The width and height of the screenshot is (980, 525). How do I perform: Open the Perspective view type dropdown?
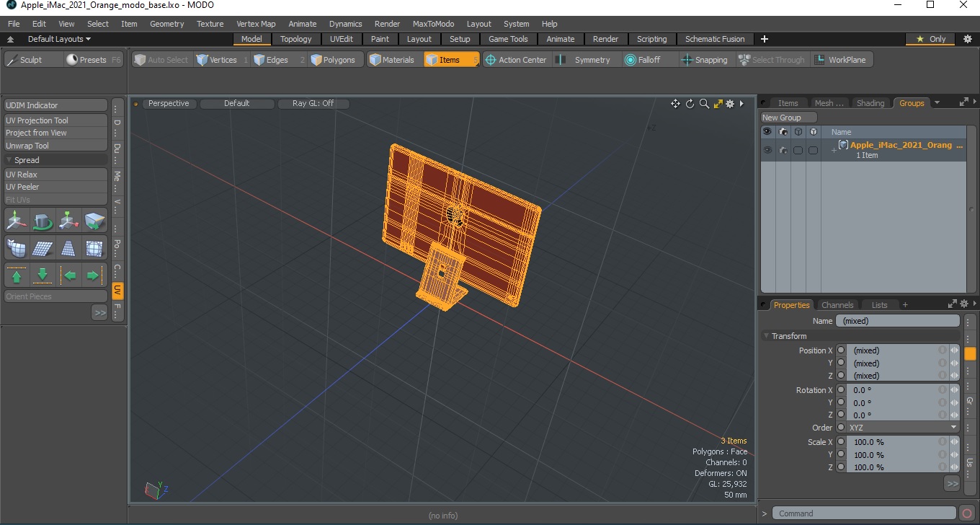click(169, 104)
